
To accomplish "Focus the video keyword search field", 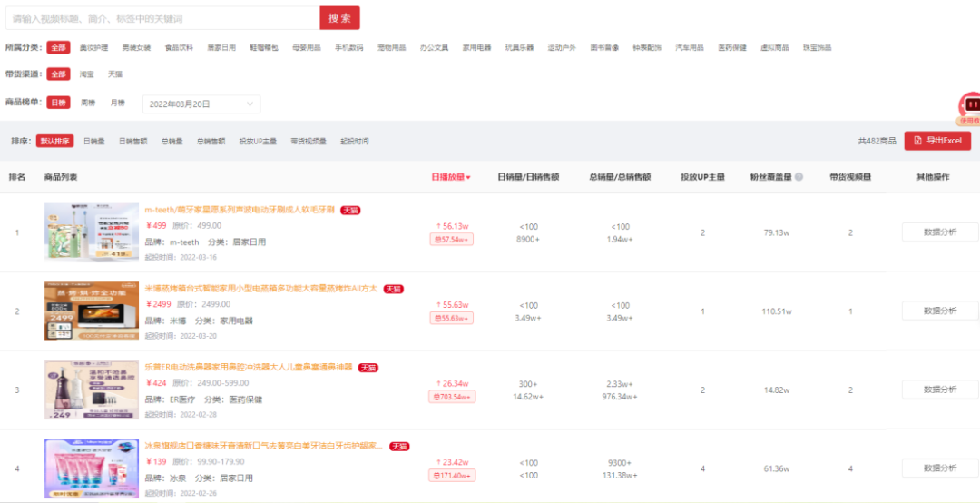I will pyautogui.click(x=162, y=18).
